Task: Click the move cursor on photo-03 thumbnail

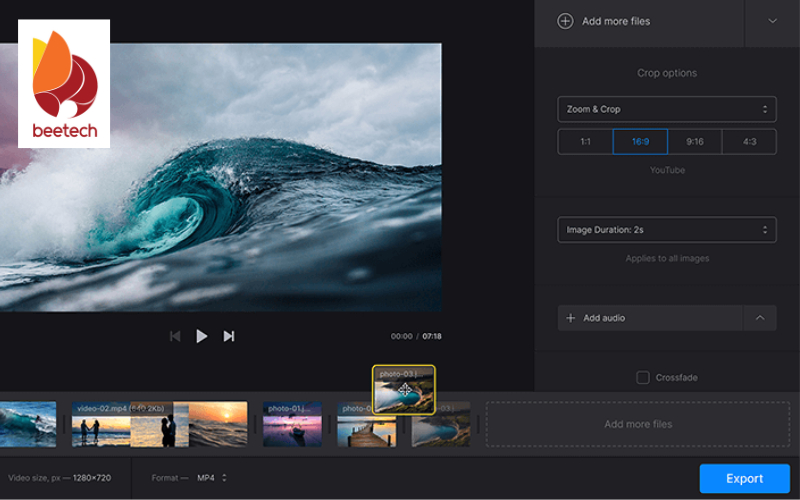Action: 405,390
